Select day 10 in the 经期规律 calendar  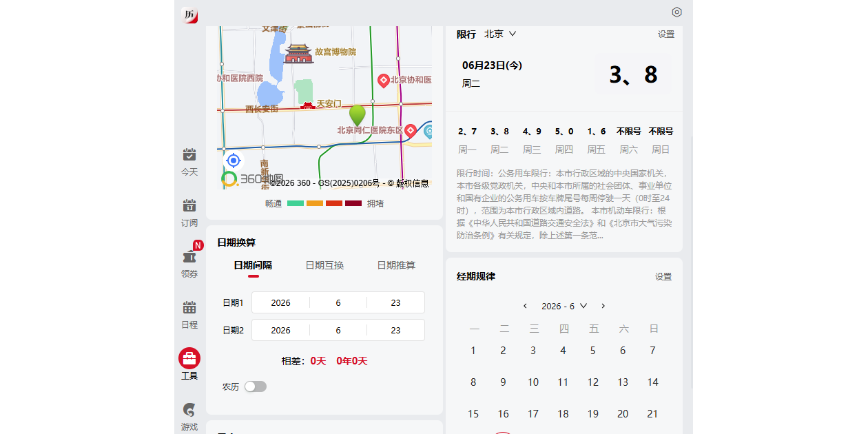pos(533,382)
